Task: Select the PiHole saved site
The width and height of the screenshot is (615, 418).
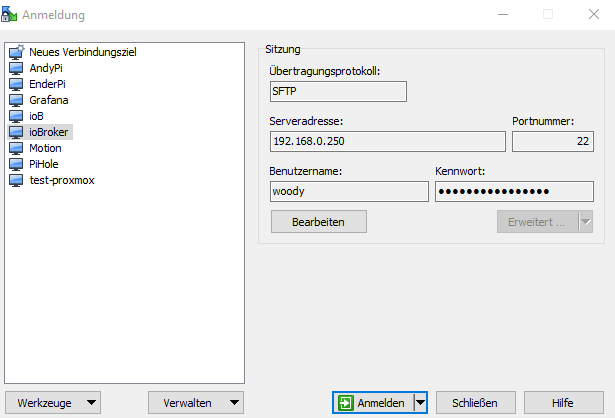Action: [x=44, y=164]
